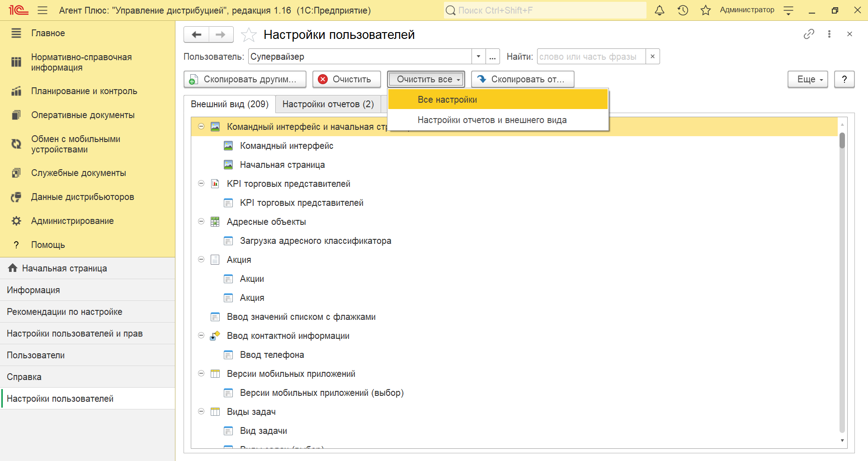Viewport: 868px width, 461px height.
Task: Open the favorites star in title bar
Action: [x=705, y=10]
